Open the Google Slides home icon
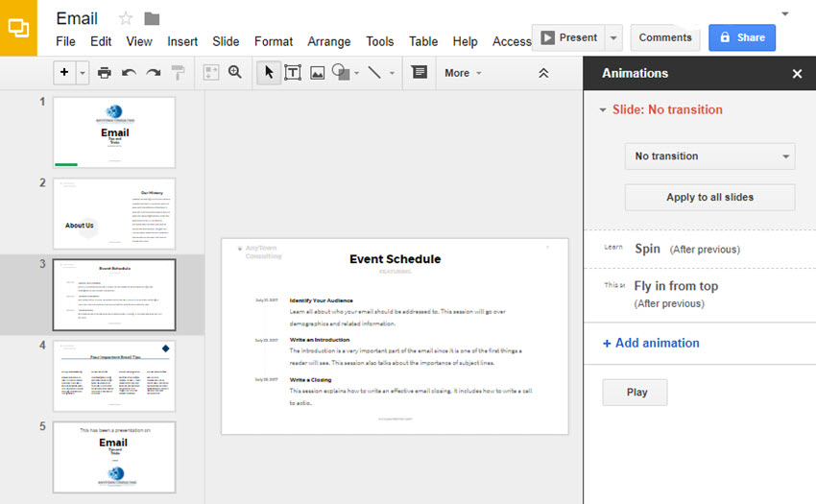 coord(18,28)
